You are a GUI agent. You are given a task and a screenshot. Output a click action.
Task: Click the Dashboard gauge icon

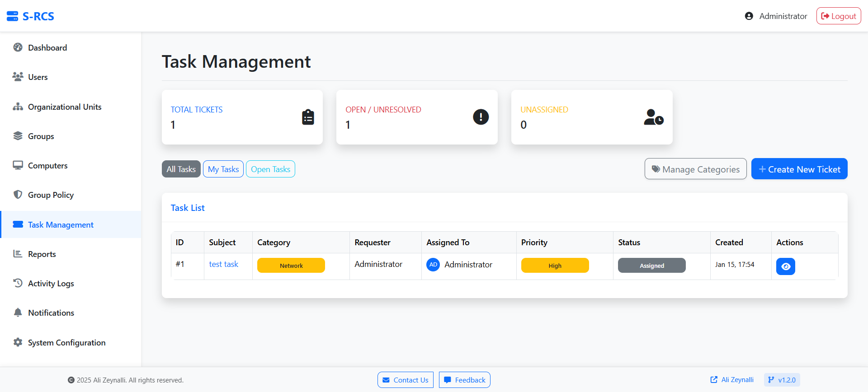tap(18, 47)
